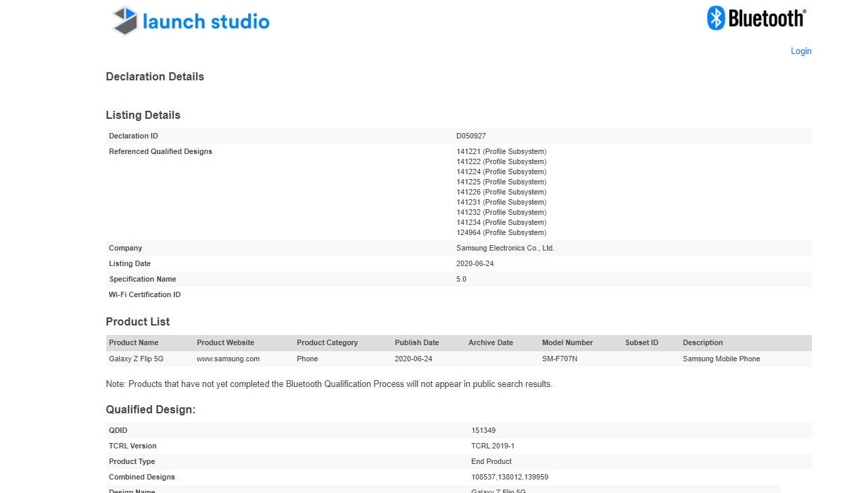This screenshot has height=493, width=868.
Task: Click Samsung Mobile Phone description cell
Action: tap(721, 359)
